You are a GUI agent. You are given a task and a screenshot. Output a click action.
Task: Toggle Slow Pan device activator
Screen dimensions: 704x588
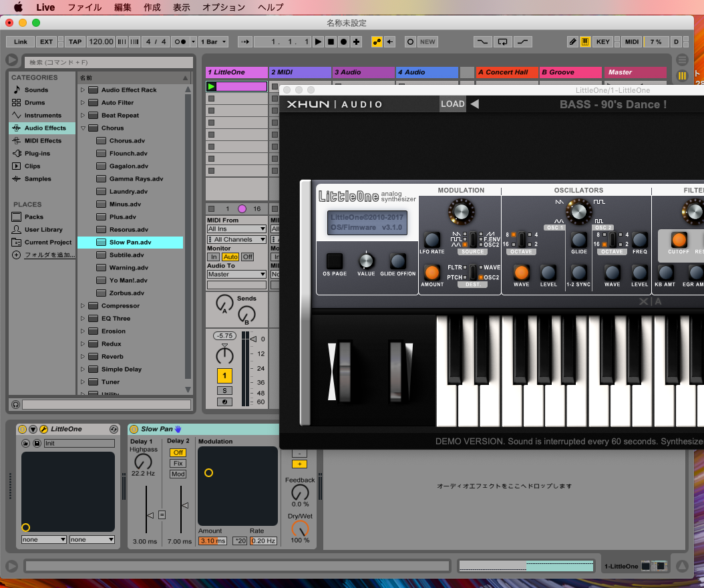point(134,430)
